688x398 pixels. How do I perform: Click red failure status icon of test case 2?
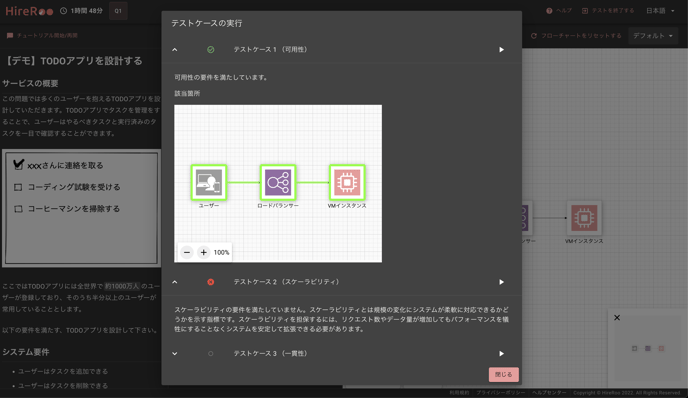click(x=211, y=282)
